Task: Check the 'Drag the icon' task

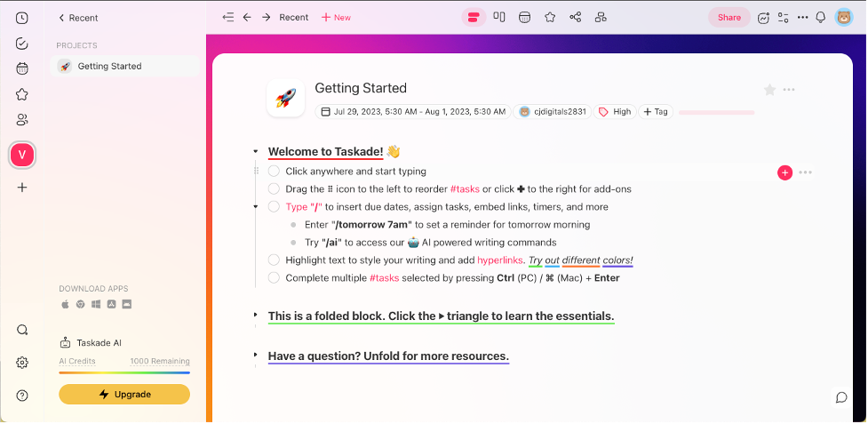Action: coord(274,188)
